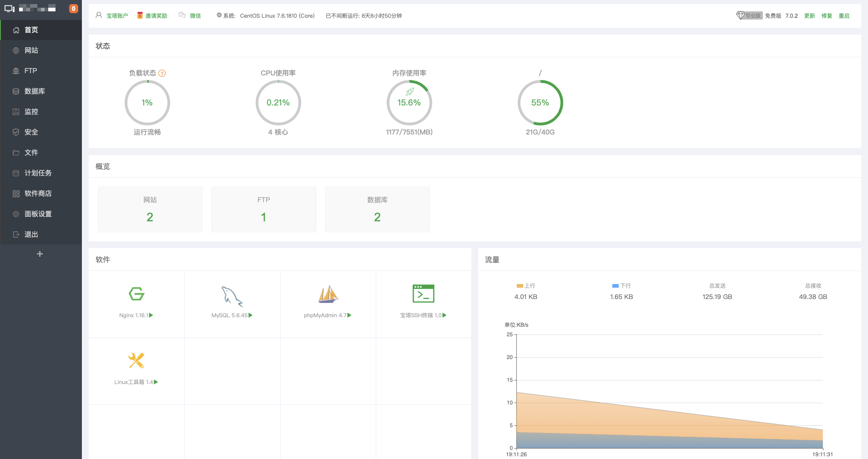Screen dimensions: 868x459
Task: Click the WeChat icon beside 微信
Action: tap(182, 15)
